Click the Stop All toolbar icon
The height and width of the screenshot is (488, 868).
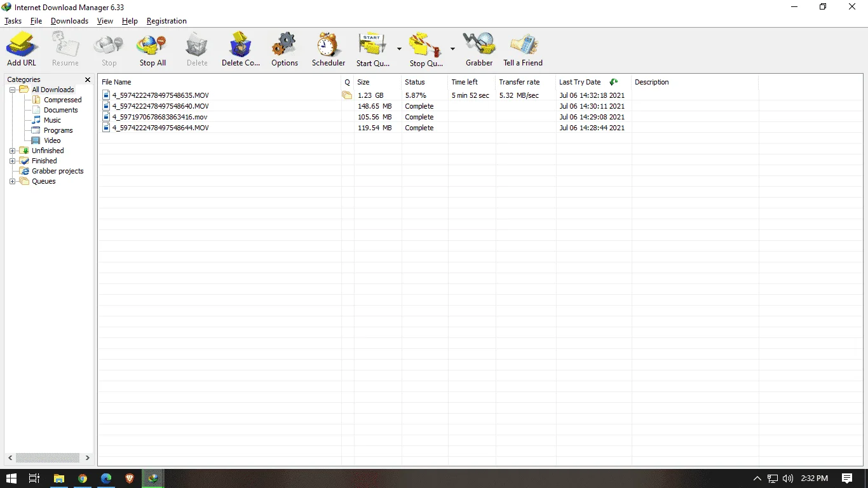[x=153, y=44]
